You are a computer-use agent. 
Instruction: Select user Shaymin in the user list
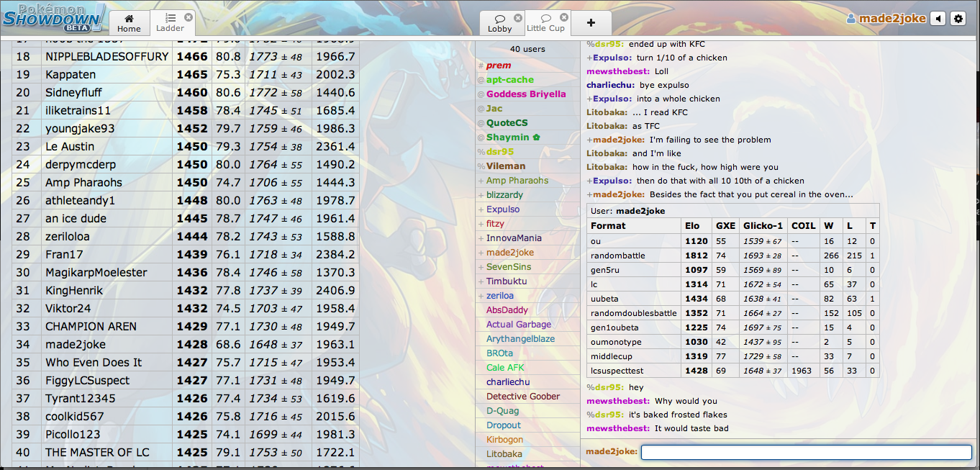tap(508, 137)
